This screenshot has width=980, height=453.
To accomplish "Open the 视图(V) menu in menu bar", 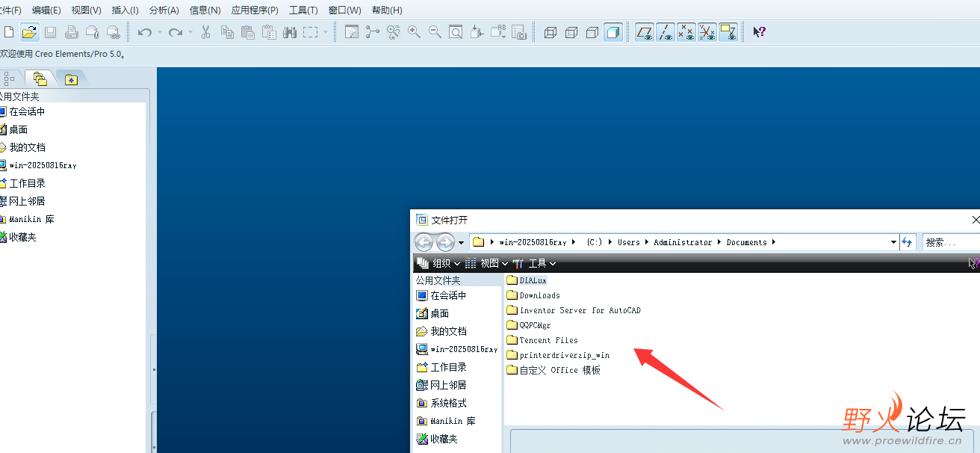I will [x=86, y=10].
